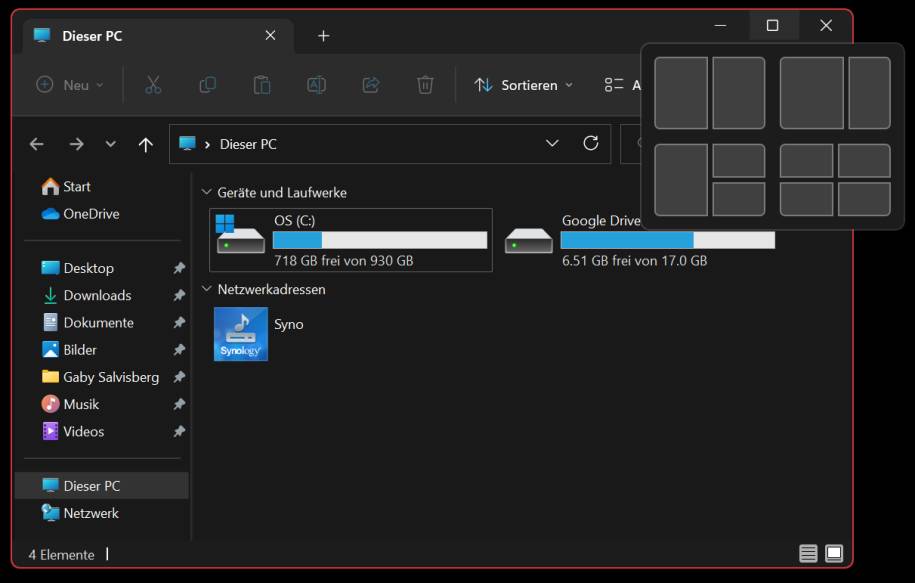Unpin Bilder using its pin icon

179,350
